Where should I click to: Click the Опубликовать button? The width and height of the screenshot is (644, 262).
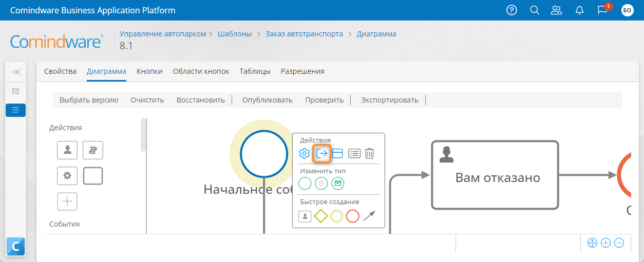click(x=268, y=100)
